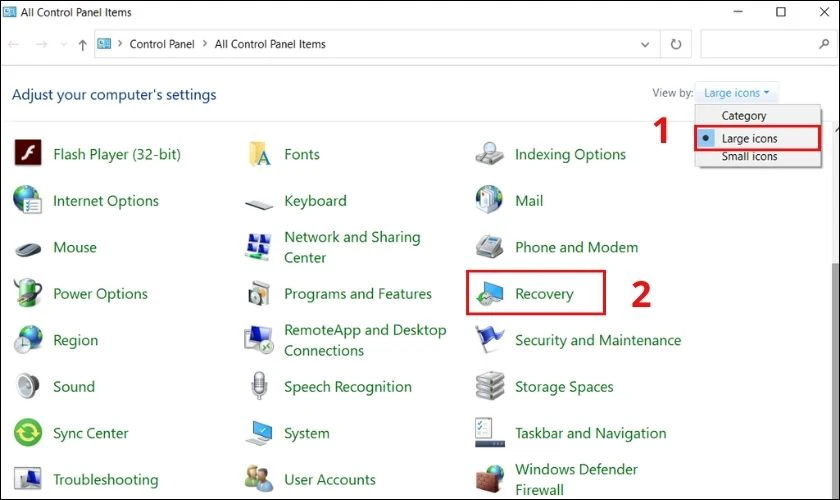Click the Storage Spaces icon

(489, 386)
